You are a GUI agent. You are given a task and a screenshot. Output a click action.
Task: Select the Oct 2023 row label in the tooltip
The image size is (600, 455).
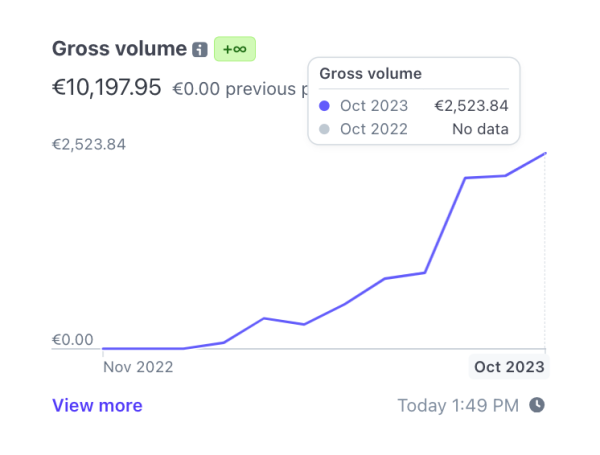[x=373, y=105]
